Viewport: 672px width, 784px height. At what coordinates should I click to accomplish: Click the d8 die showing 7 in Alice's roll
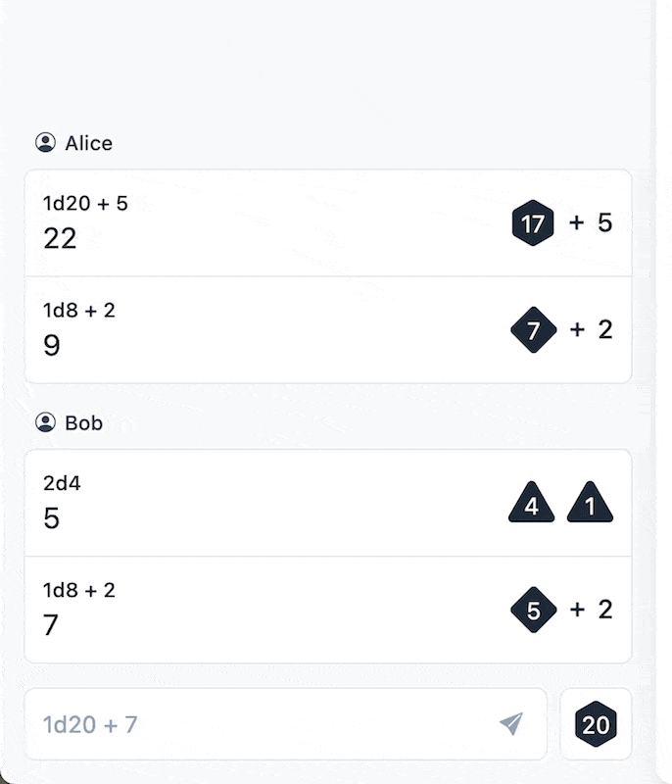[x=532, y=329]
